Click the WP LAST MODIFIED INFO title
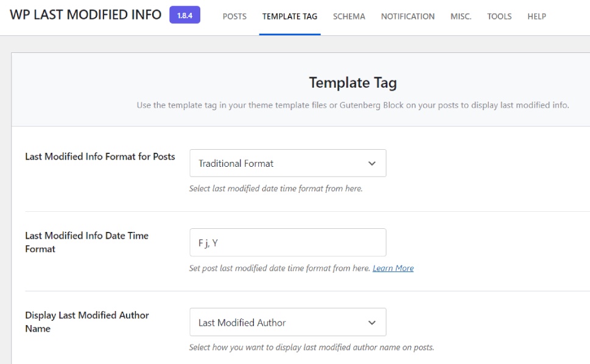 86,15
